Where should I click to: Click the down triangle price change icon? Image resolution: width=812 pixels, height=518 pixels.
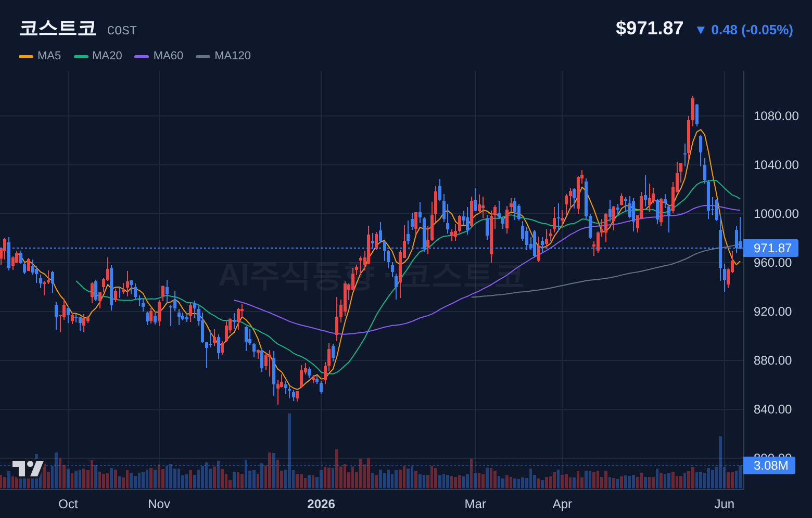701,30
